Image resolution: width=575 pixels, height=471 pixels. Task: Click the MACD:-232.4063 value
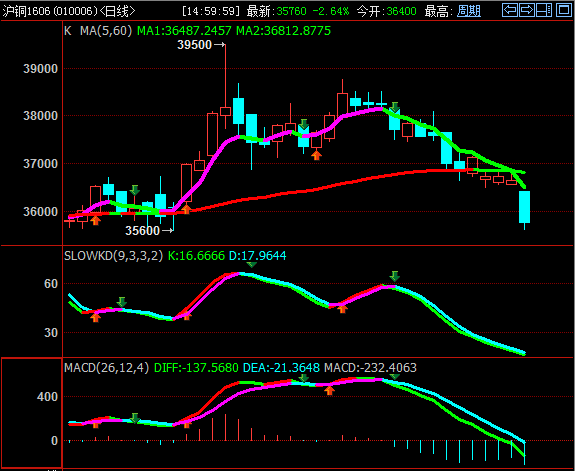pos(370,368)
